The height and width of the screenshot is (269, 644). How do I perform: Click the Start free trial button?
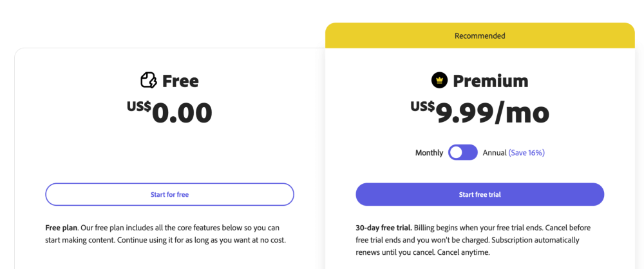pyautogui.click(x=480, y=195)
